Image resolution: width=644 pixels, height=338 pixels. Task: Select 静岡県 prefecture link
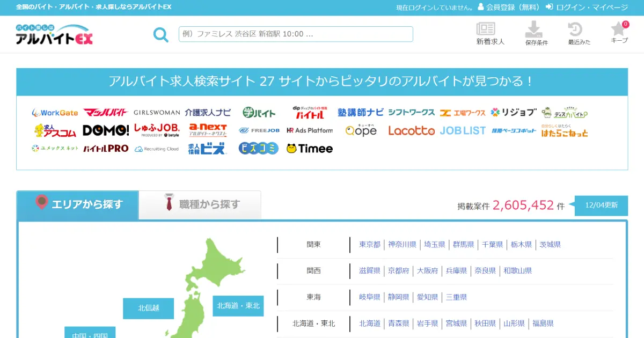point(399,297)
